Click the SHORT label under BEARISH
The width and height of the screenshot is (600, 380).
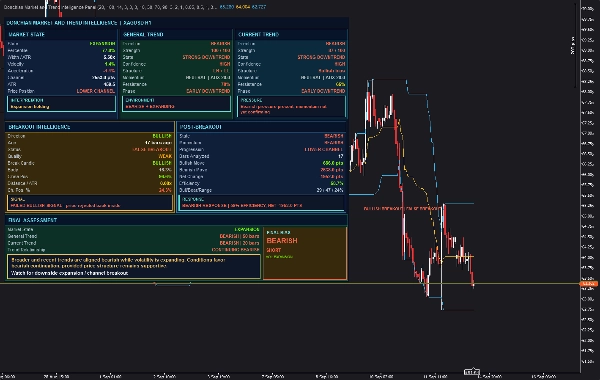point(274,250)
